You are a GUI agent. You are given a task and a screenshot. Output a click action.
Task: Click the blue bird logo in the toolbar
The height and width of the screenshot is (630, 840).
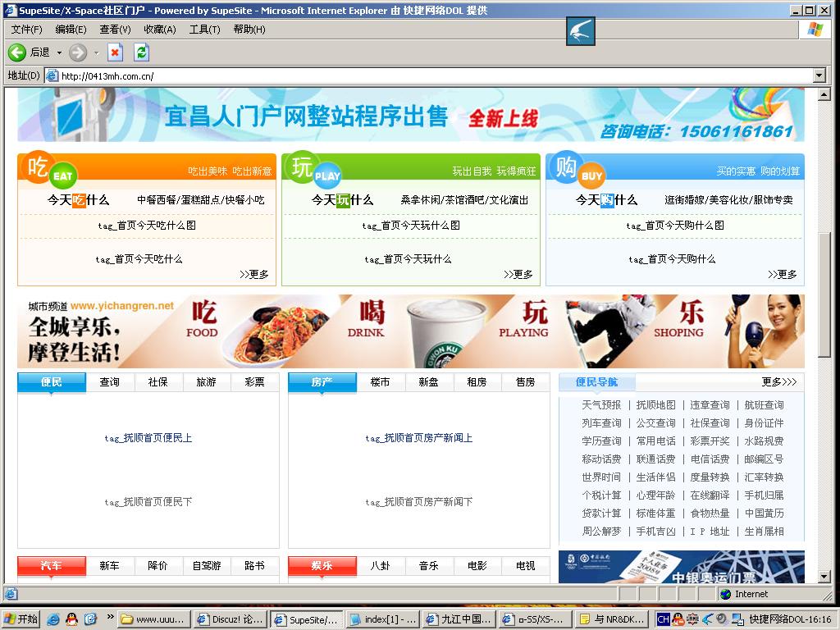click(581, 31)
